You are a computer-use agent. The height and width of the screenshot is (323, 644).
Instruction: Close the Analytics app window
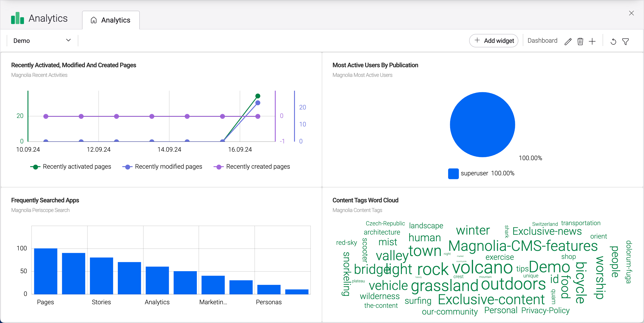tap(631, 13)
